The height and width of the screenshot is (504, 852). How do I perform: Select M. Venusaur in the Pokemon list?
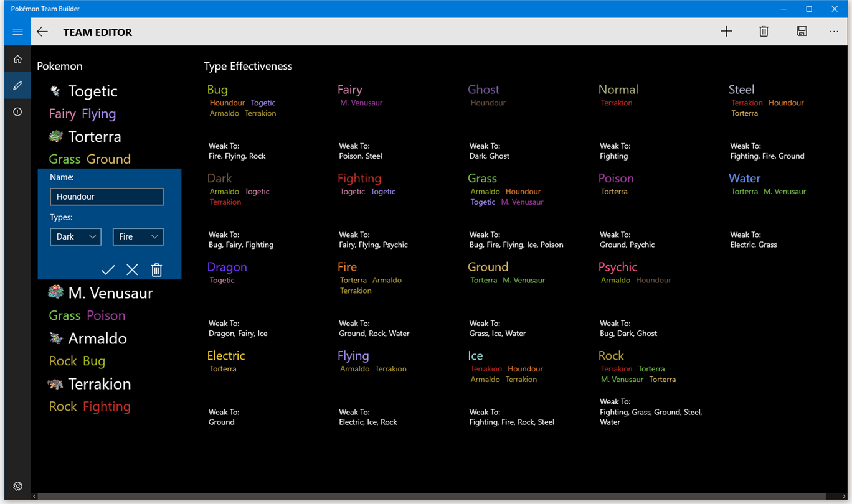tap(110, 293)
